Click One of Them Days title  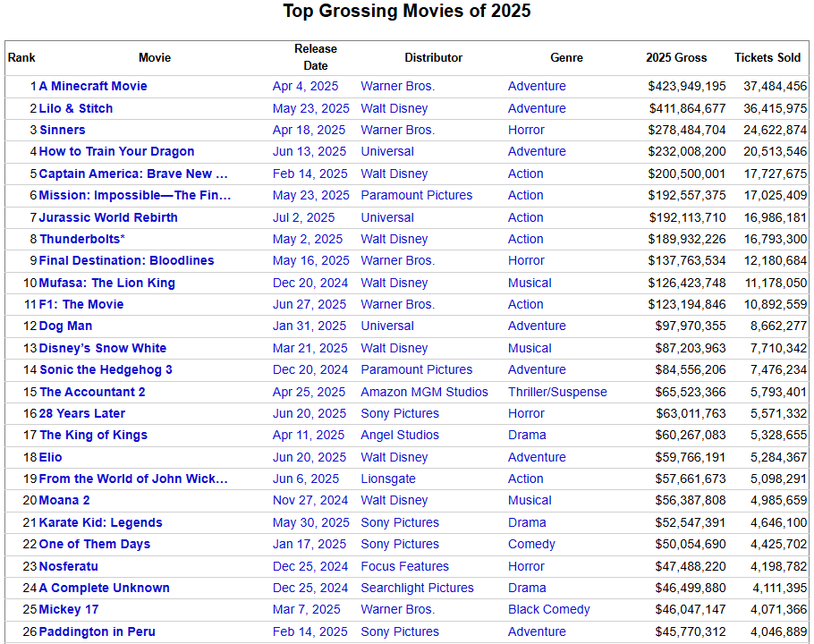pyautogui.click(x=95, y=545)
